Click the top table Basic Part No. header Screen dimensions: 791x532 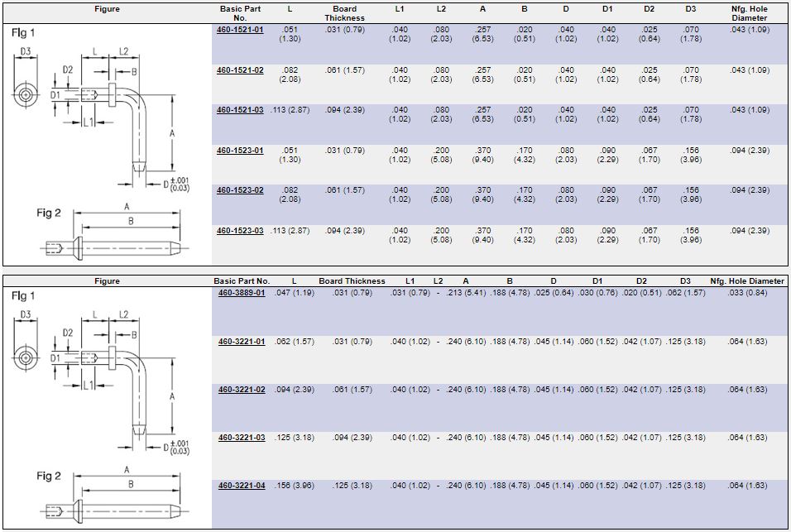[240, 12]
